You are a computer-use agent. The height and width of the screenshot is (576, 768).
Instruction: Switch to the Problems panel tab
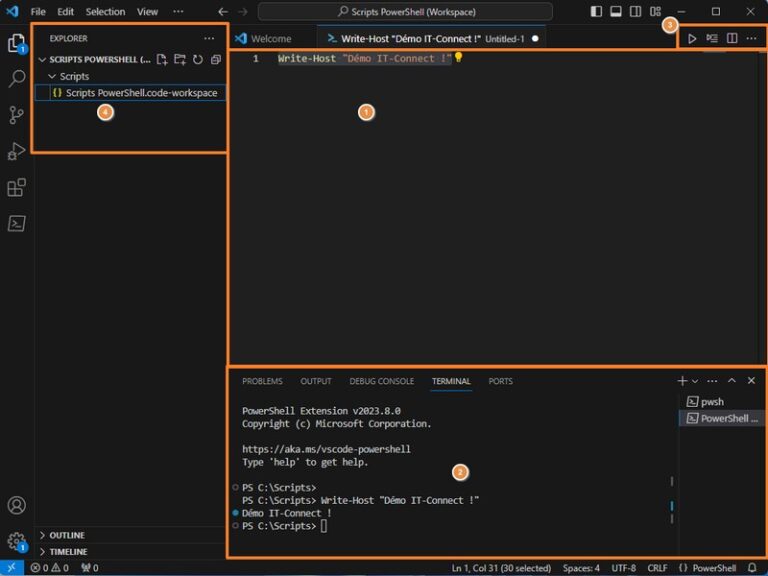tap(262, 381)
